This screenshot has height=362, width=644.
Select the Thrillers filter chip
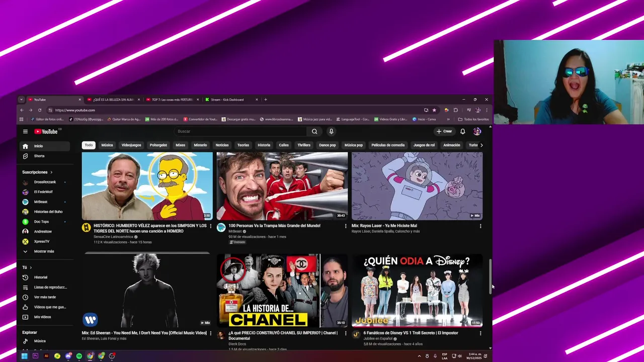(x=304, y=145)
